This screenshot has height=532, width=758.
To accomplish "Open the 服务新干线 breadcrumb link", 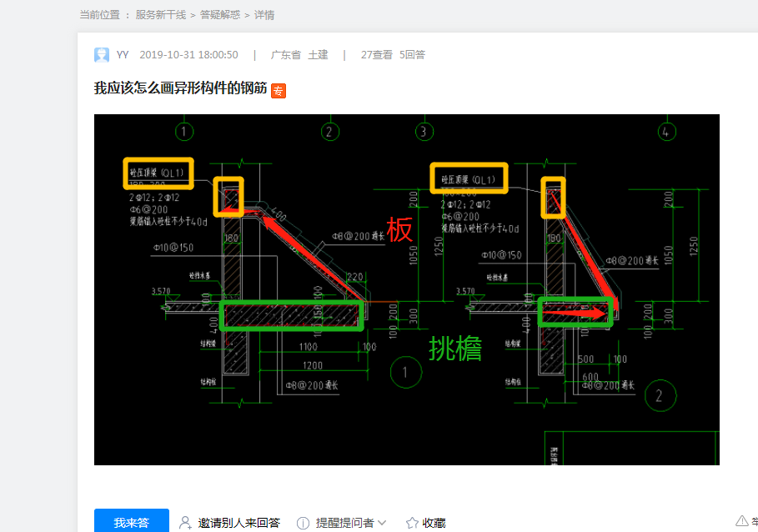I will click(x=160, y=15).
